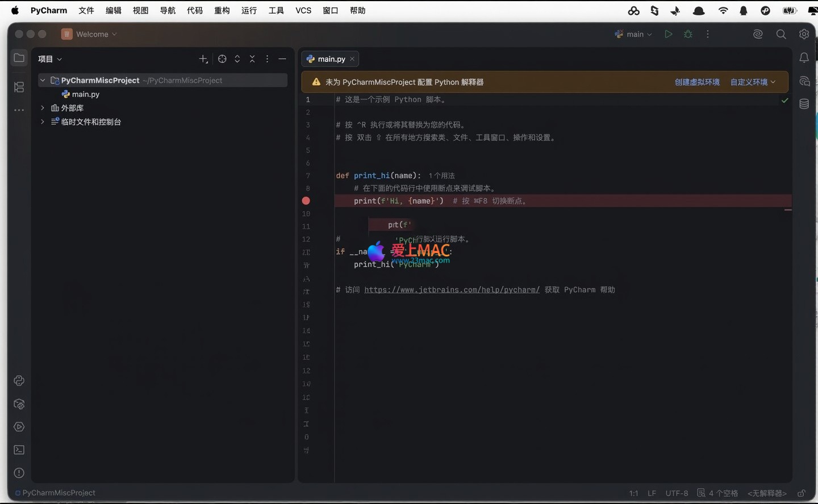Click the 创建虚拟环境 link
This screenshot has height=504, width=818.
pos(697,82)
